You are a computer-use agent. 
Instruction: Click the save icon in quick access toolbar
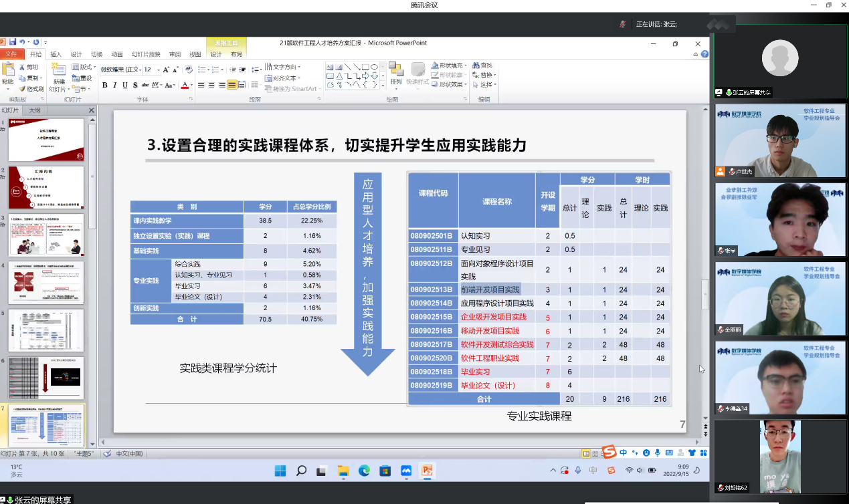12,42
